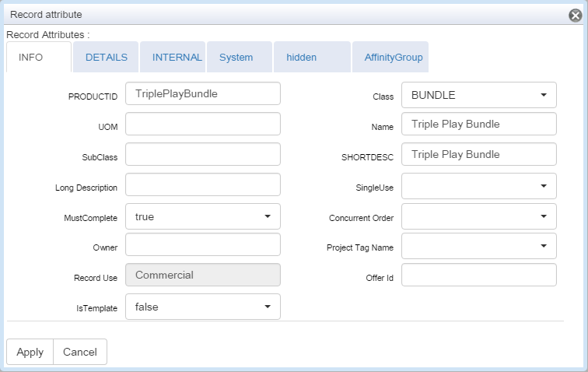
Task: Expand the MustComplete dropdown
Action: tap(202, 216)
